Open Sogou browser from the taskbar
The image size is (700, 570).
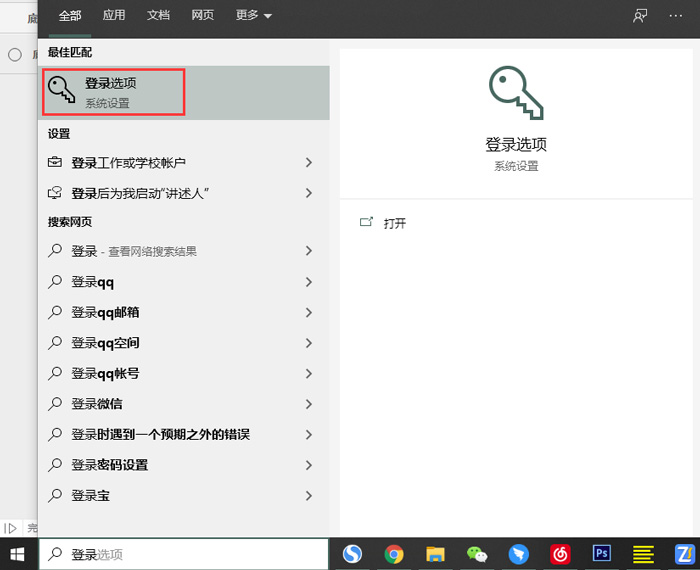(352, 553)
